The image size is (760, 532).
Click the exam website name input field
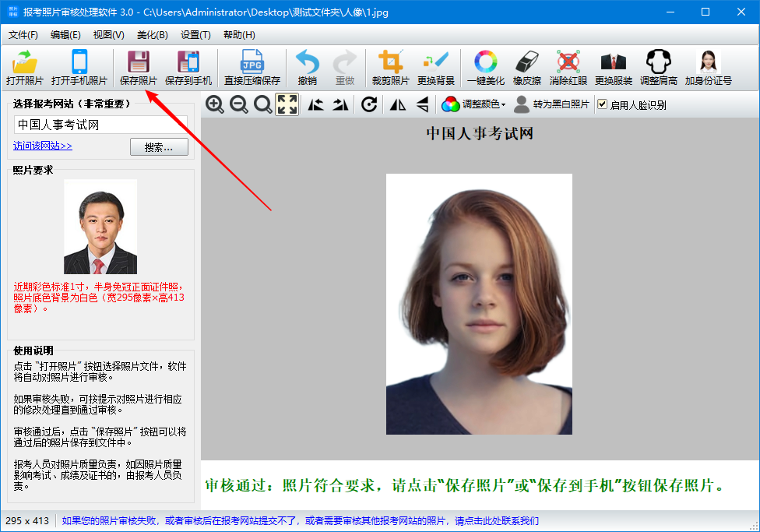[x=100, y=125]
